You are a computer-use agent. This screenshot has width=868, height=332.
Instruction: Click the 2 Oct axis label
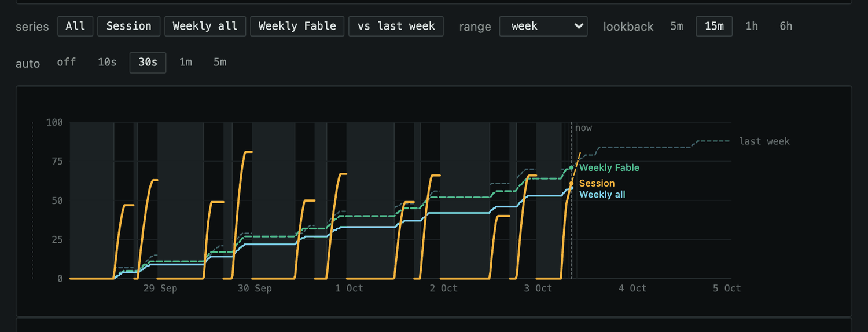[x=444, y=289]
